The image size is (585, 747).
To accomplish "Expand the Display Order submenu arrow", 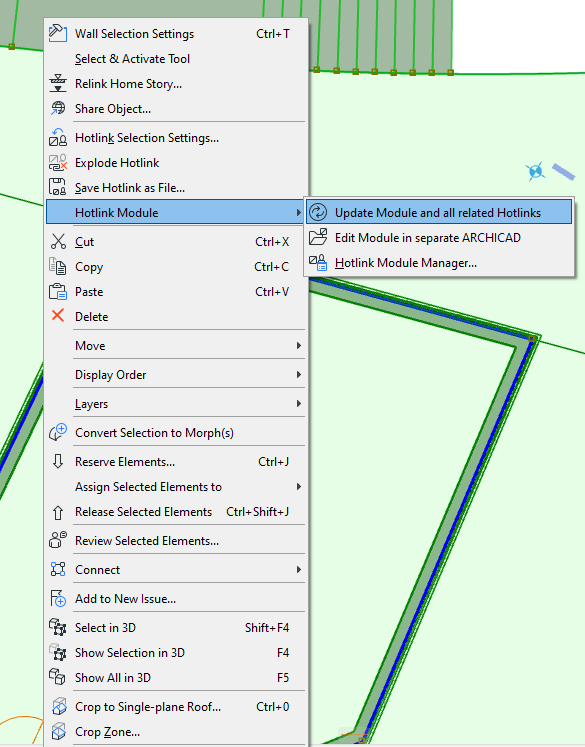I will tap(299, 374).
